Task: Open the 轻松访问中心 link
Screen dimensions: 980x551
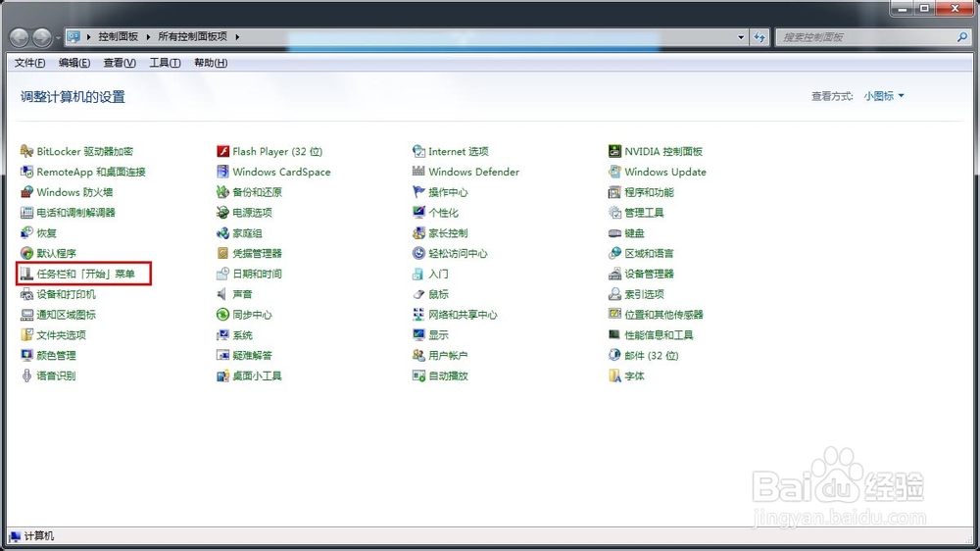Action: coord(458,253)
